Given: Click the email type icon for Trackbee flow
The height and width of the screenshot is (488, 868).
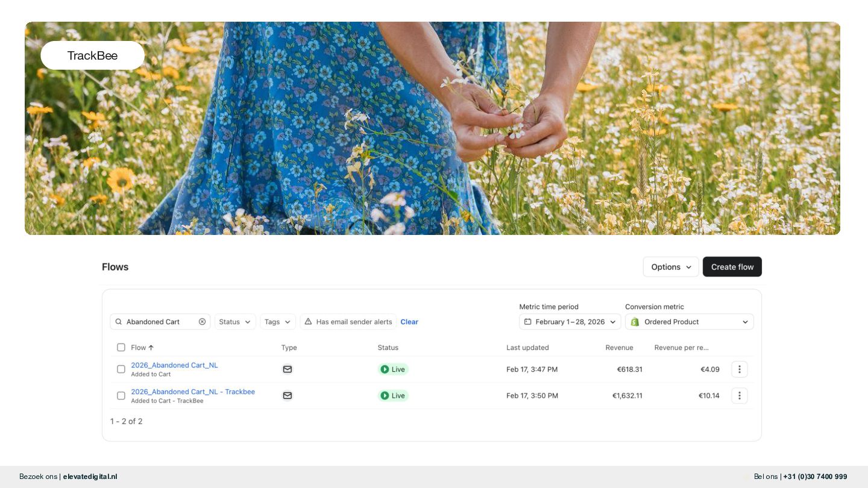Looking at the screenshot, I should pyautogui.click(x=288, y=396).
